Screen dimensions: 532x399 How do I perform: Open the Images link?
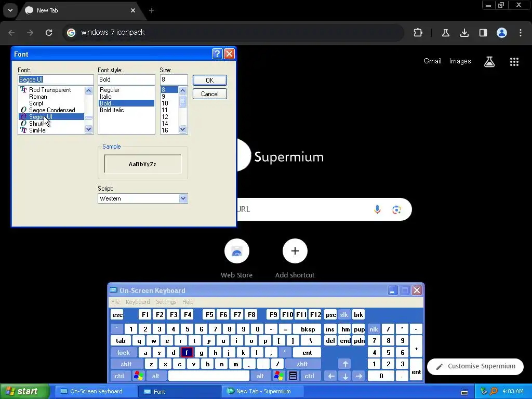point(460,61)
